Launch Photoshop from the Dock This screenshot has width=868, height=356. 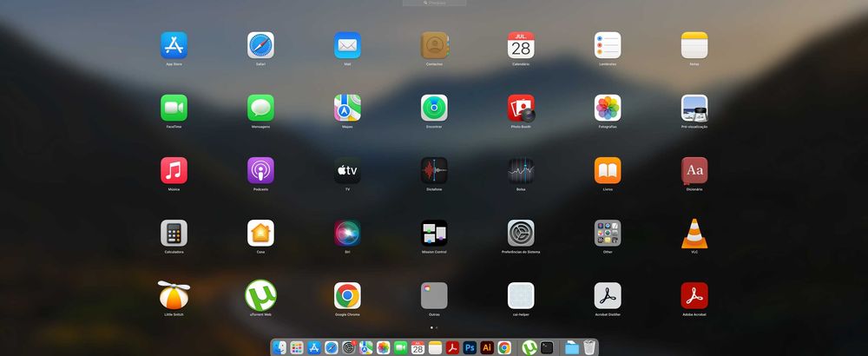point(470,347)
